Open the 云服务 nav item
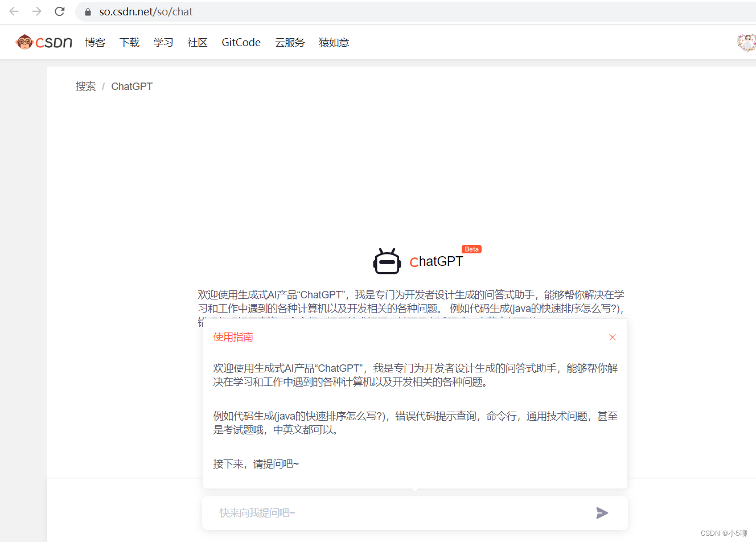 pyautogui.click(x=290, y=43)
